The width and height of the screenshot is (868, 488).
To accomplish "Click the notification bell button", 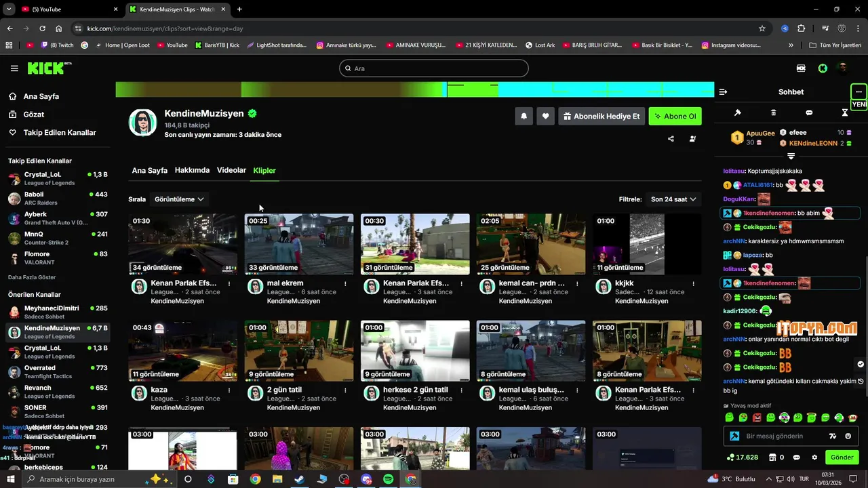I will click(x=524, y=116).
